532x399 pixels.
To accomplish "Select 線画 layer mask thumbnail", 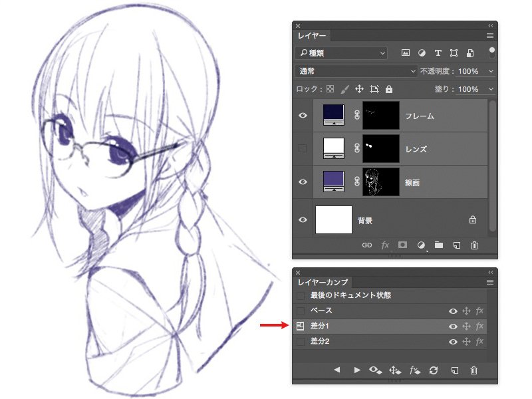I will [x=381, y=182].
